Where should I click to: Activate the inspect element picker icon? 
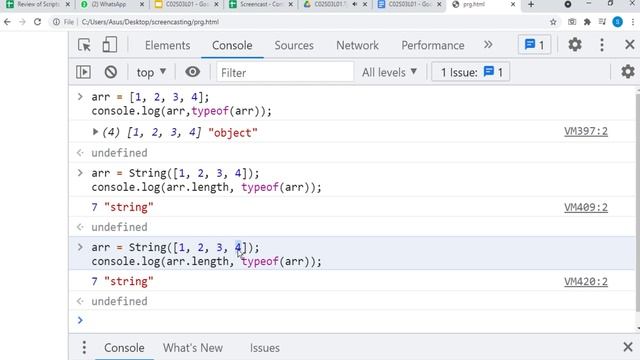[84, 45]
